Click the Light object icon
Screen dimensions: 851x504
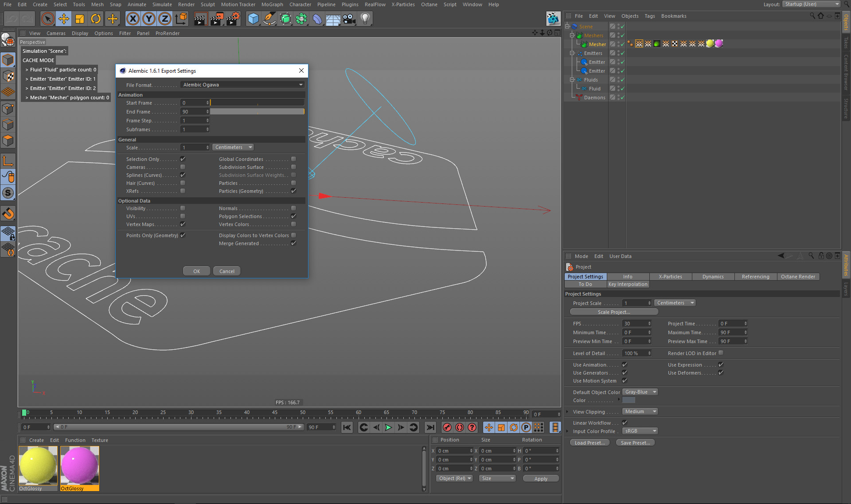point(365,19)
